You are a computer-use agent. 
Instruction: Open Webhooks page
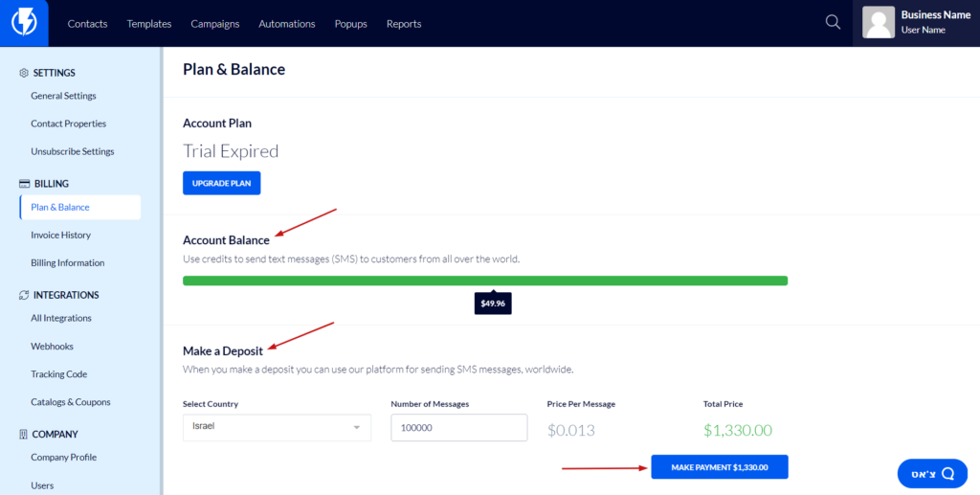[x=52, y=347]
